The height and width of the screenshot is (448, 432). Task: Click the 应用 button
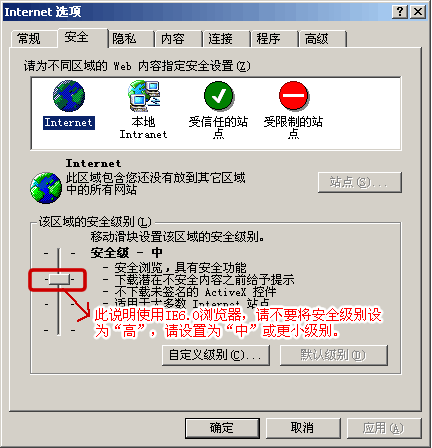pyautogui.click(x=384, y=428)
